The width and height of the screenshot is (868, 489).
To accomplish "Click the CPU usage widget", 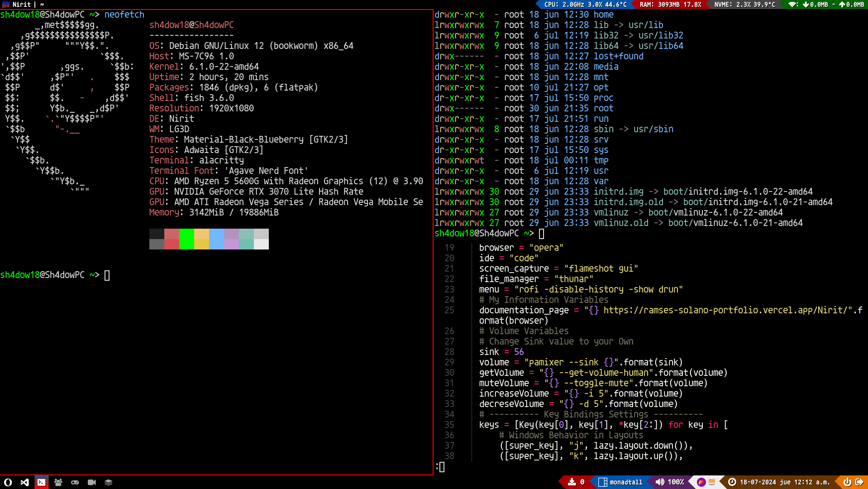I will (x=585, y=5).
